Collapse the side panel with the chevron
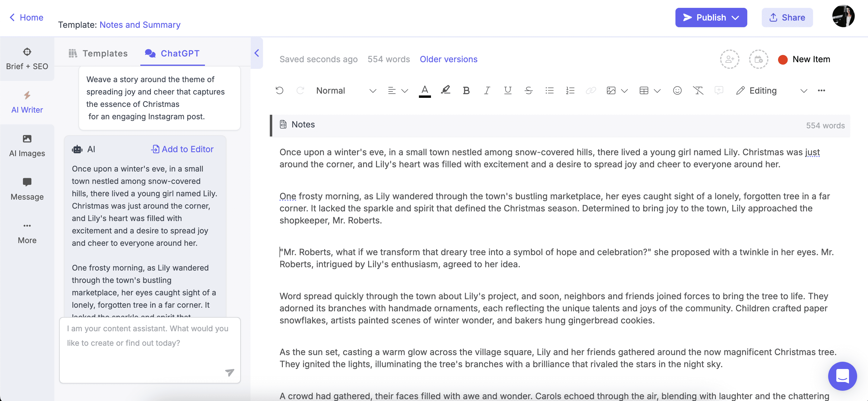 click(257, 53)
